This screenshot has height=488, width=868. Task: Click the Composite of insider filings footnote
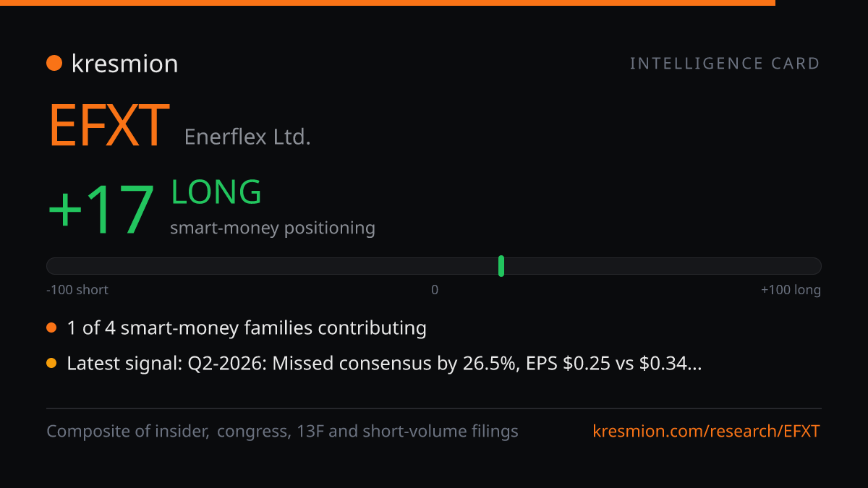tap(282, 432)
